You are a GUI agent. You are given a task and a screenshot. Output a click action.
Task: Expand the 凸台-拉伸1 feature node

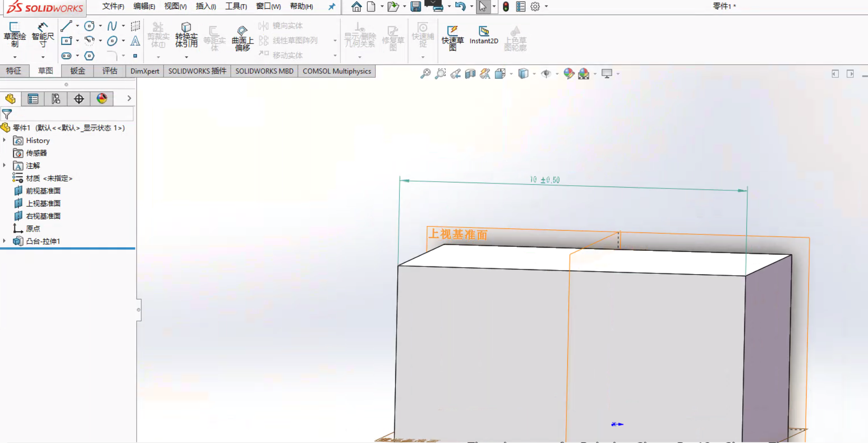click(x=5, y=241)
